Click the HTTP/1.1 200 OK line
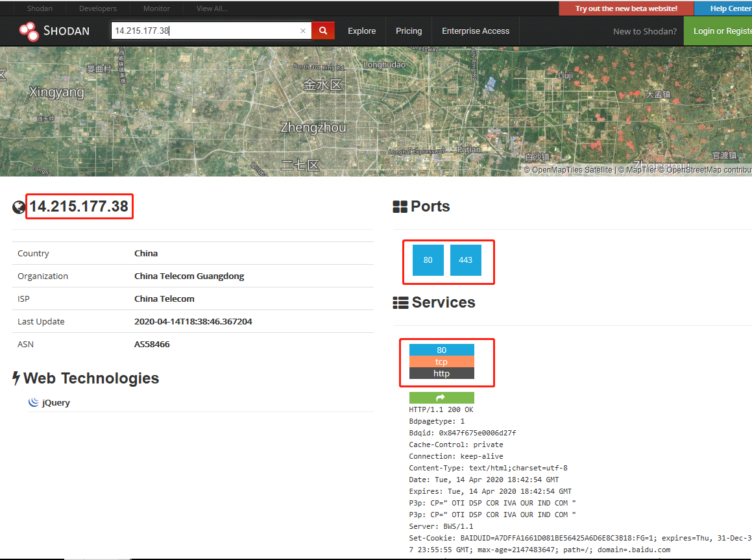The width and height of the screenshot is (752, 560). click(x=441, y=410)
